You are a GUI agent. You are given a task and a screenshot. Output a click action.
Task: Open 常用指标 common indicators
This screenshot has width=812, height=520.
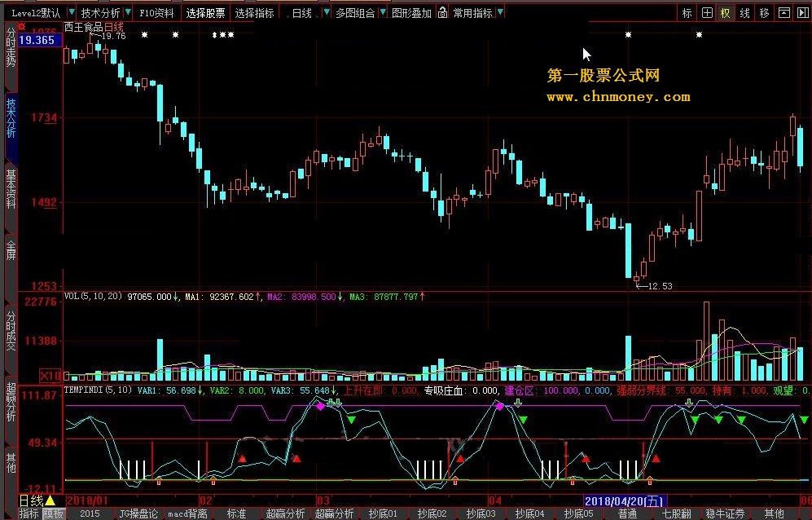(472, 13)
